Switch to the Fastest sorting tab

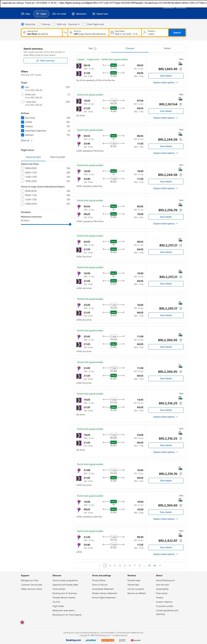coord(167,48)
